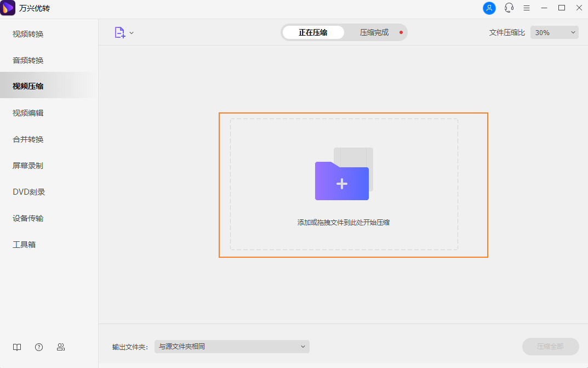Open the hamburger menu icon
This screenshot has height=368, width=588.
tap(527, 8)
